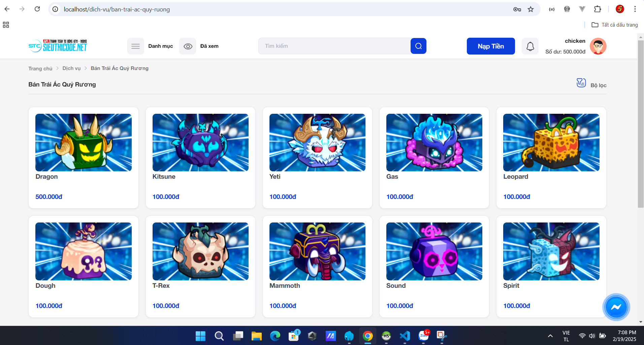Click the page vertical scrollbar
The image size is (644, 345).
click(641, 125)
